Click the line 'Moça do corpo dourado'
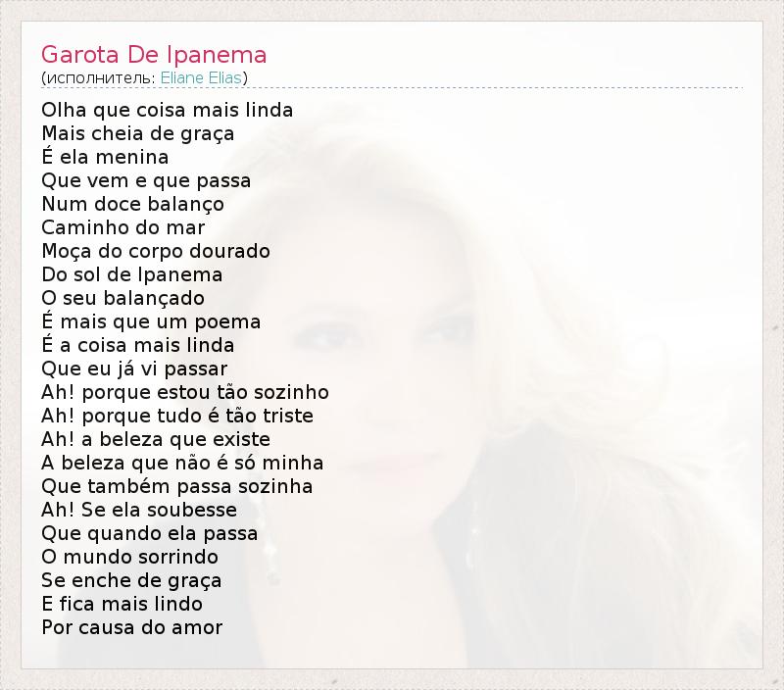Image resolution: width=784 pixels, height=690 pixels. [x=156, y=251]
